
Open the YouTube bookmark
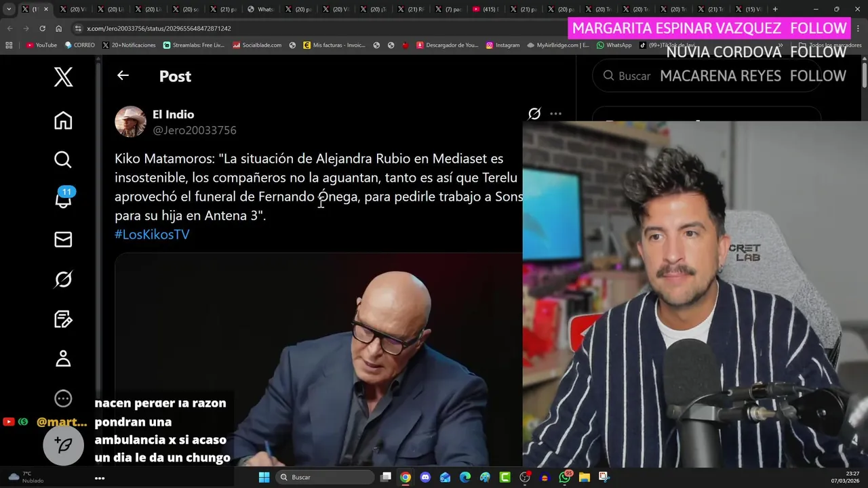pyautogui.click(x=41, y=45)
